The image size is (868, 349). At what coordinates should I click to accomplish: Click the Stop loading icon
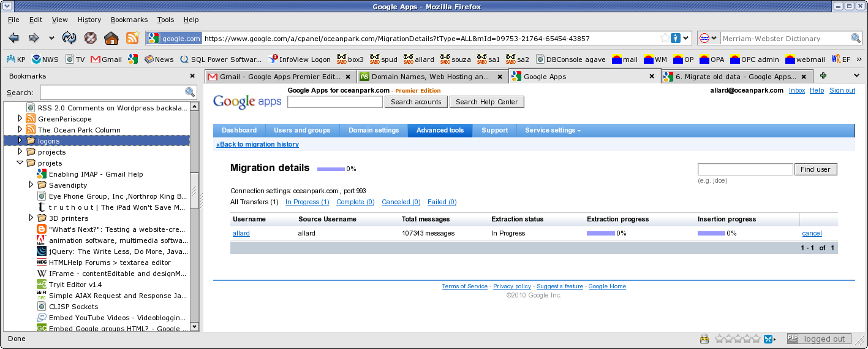pyautogui.click(x=90, y=38)
